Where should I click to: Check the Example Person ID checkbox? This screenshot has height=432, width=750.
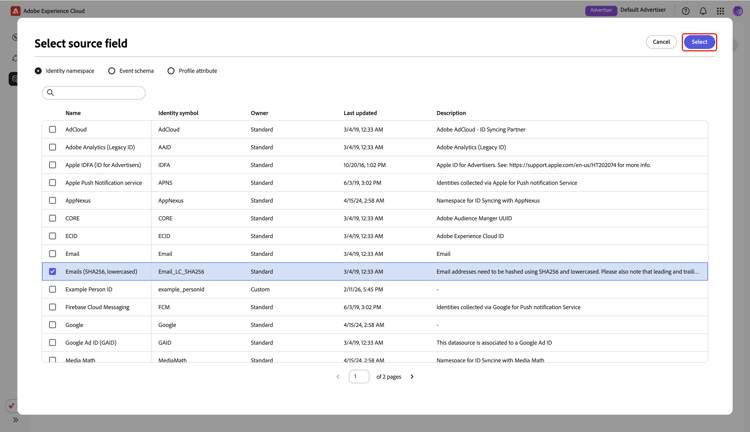coord(53,289)
